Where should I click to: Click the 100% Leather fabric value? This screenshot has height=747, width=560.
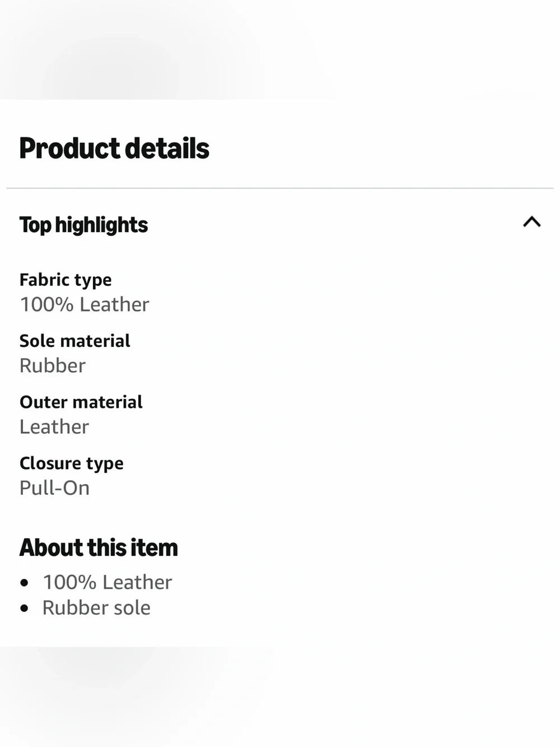coord(85,304)
